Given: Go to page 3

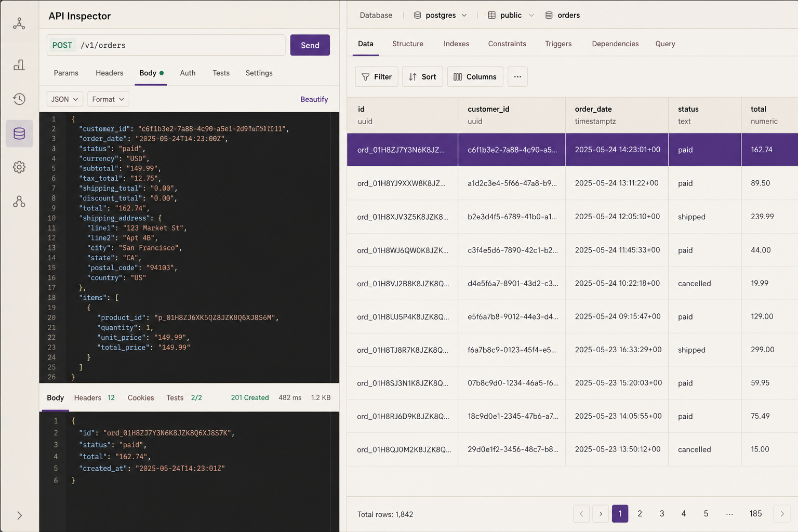Looking at the screenshot, I should pyautogui.click(x=662, y=514).
